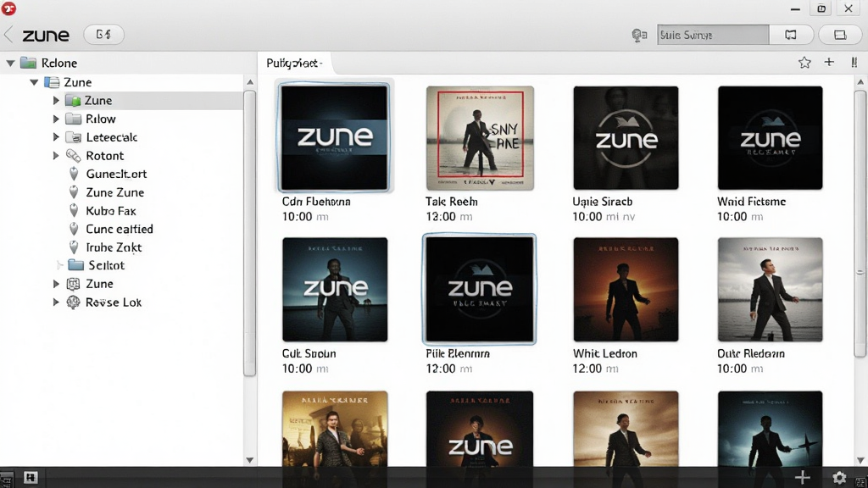The width and height of the screenshot is (868, 488).
Task: Click the sidebar vertical scrollbar thumb
Action: coord(250,232)
